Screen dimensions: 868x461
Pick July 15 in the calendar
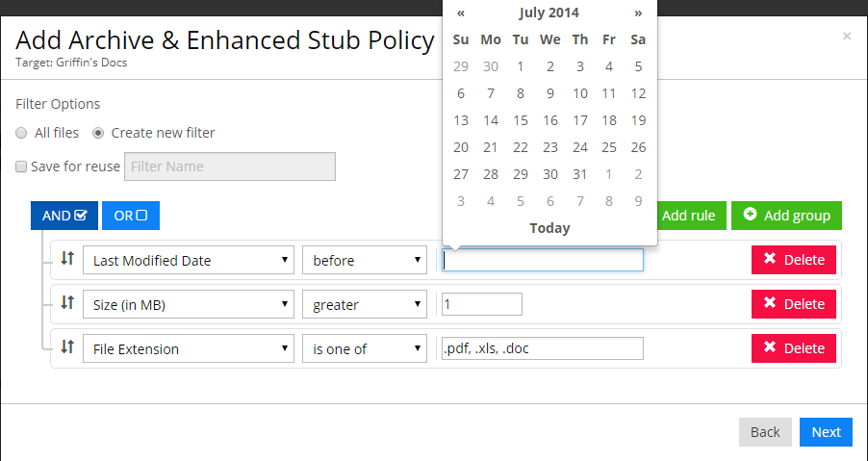[521, 120]
